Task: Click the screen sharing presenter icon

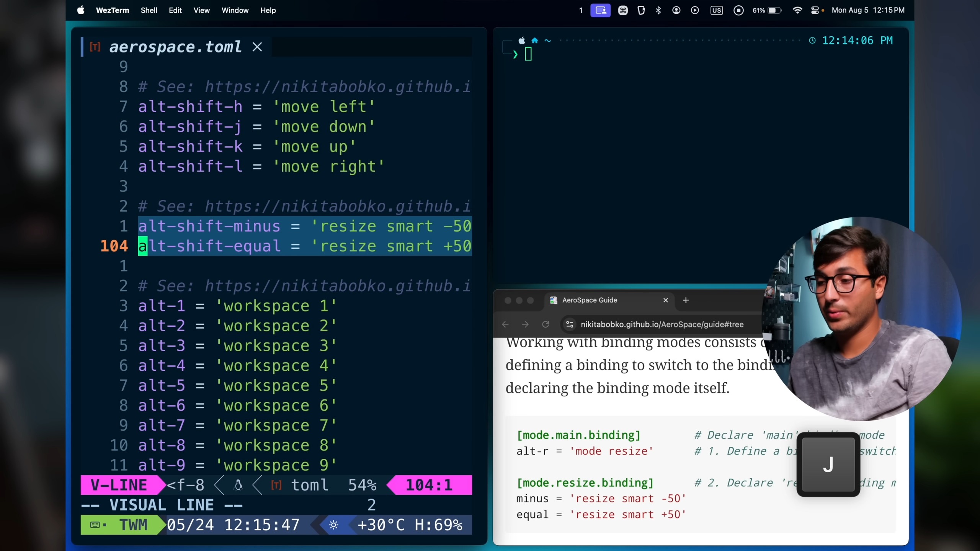Action: [600, 10]
